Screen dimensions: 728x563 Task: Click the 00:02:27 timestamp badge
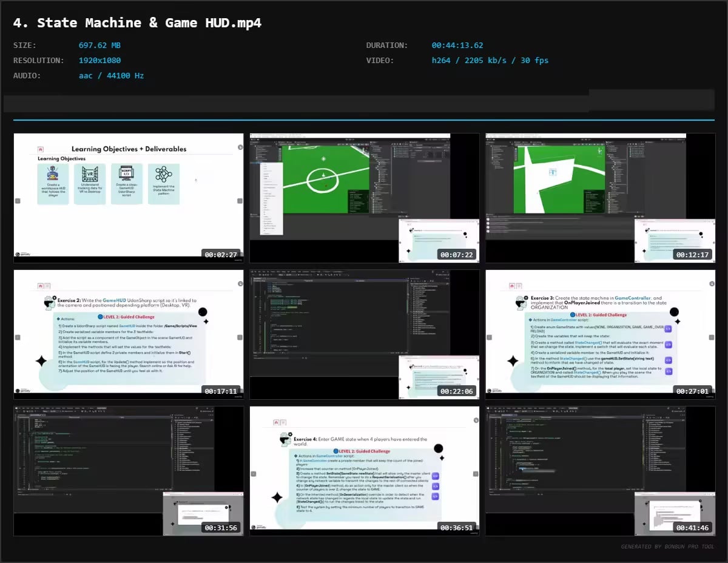[x=221, y=255]
